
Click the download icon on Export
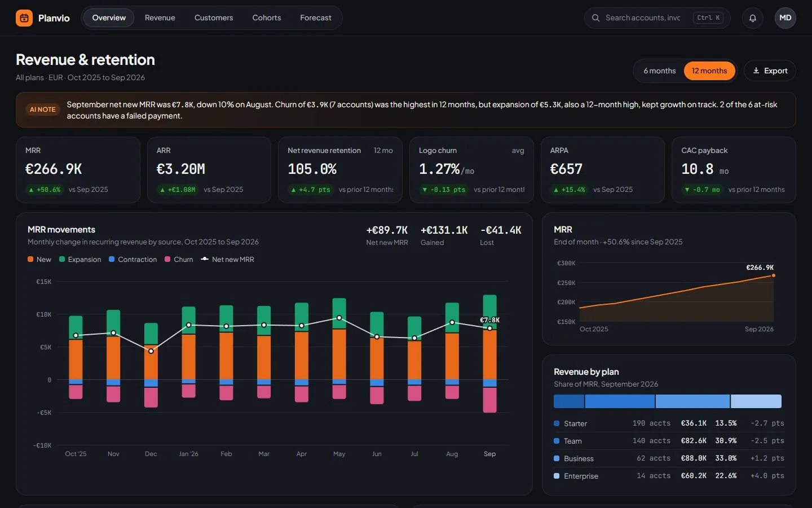coord(756,71)
